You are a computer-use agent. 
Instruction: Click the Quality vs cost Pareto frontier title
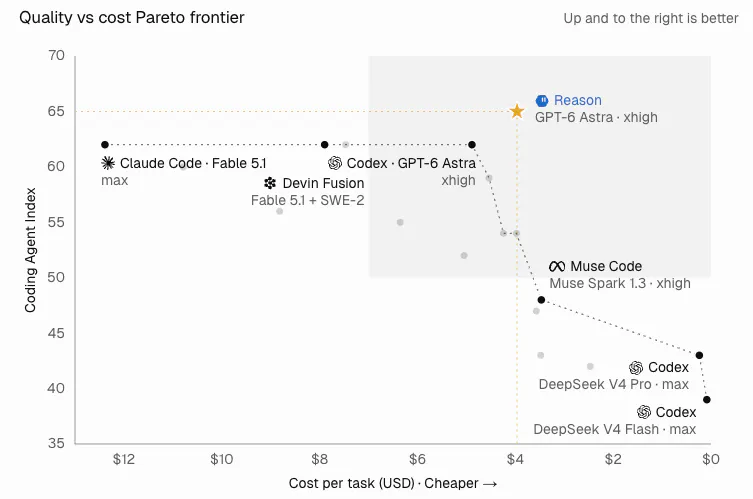coord(132,18)
